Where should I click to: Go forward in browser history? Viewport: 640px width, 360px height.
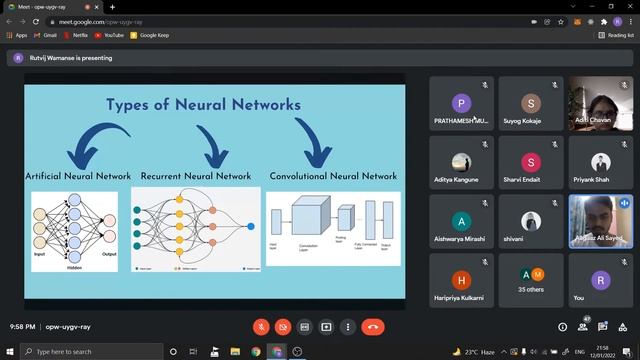pyautogui.click(x=22, y=22)
